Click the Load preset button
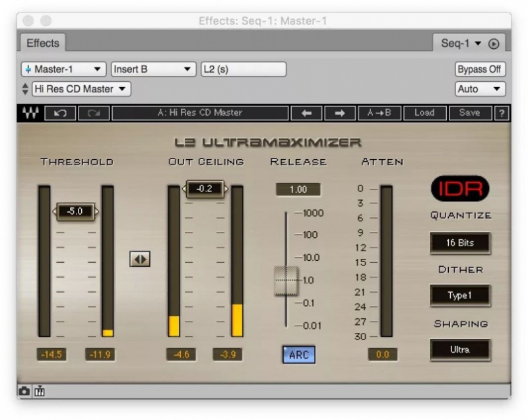This screenshot has height=420, width=528. coord(424,113)
